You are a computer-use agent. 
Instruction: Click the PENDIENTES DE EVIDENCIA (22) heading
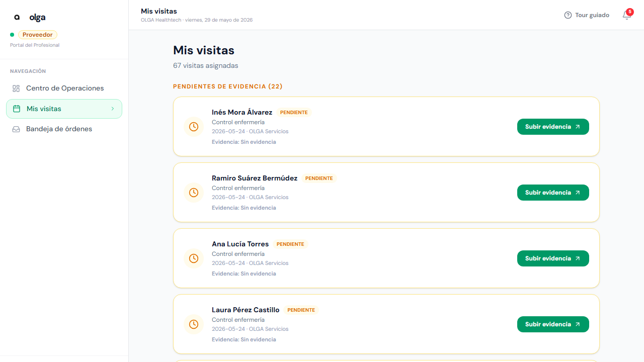[228, 86]
